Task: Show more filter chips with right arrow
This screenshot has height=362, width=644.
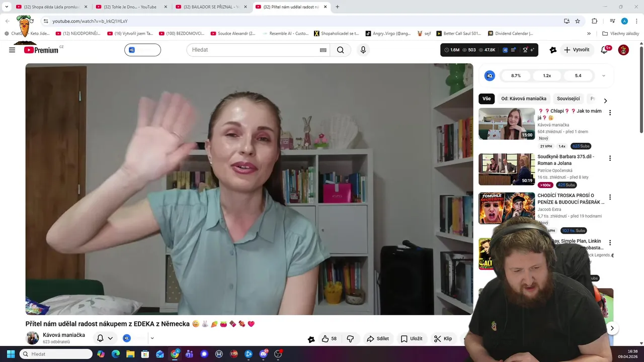Action: point(605,101)
